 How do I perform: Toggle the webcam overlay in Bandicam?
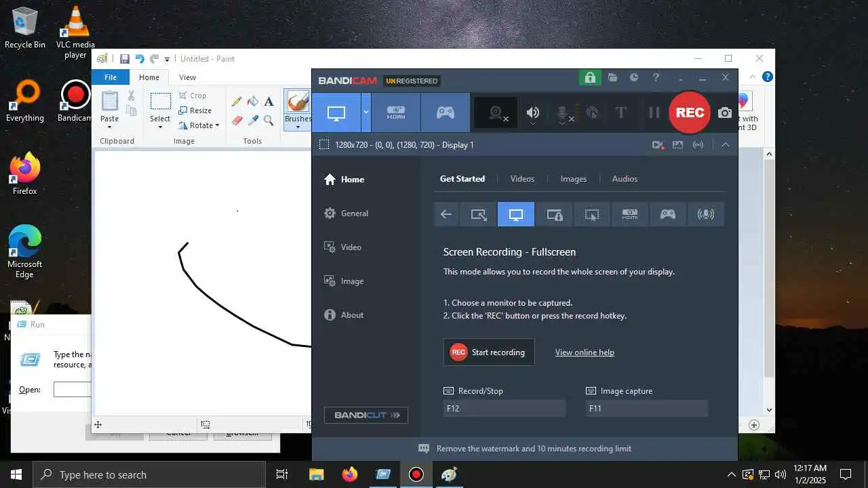pyautogui.click(x=496, y=113)
